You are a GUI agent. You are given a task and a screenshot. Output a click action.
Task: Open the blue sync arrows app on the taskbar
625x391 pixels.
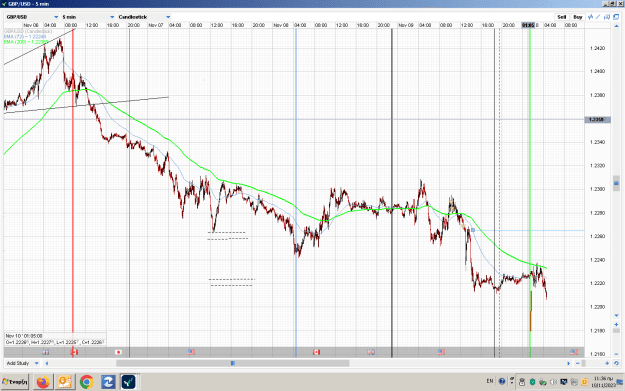108,382
